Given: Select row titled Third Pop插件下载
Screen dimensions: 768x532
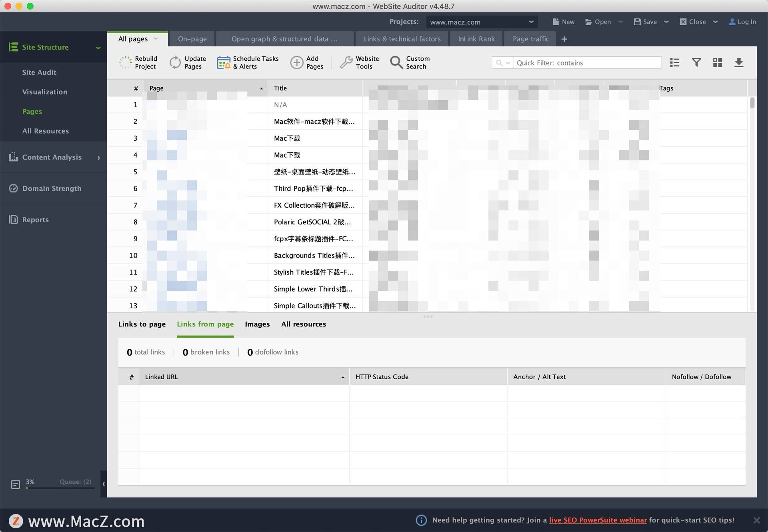Looking at the screenshot, I should [x=427, y=188].
